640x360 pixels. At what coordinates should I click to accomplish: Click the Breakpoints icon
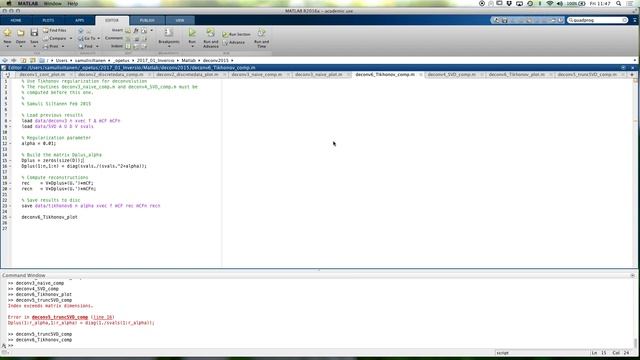coord(169,33)
